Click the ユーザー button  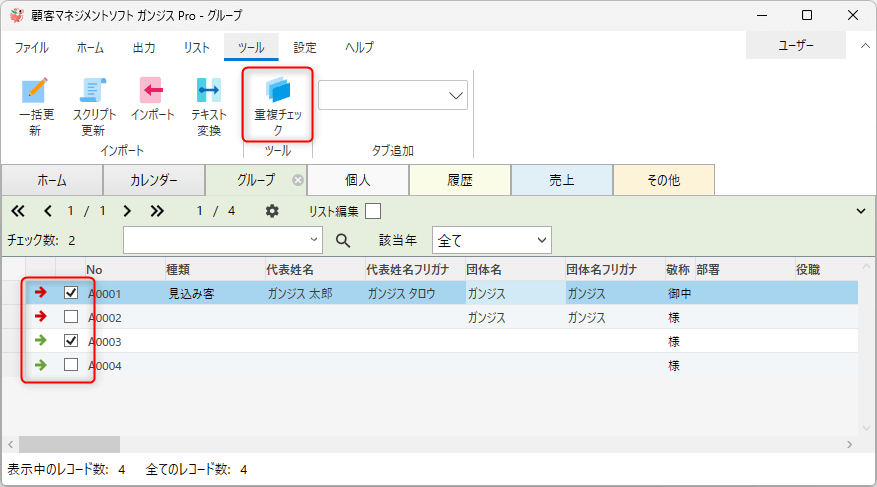(x=796, y=46)
